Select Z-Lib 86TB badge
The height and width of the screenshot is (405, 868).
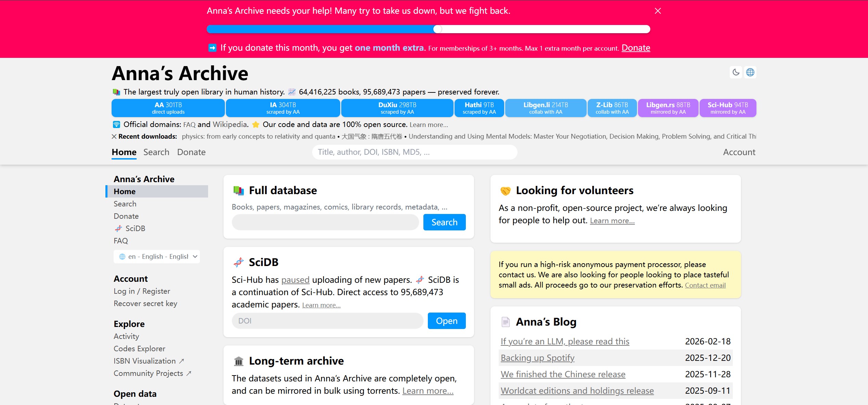point(612,108)
